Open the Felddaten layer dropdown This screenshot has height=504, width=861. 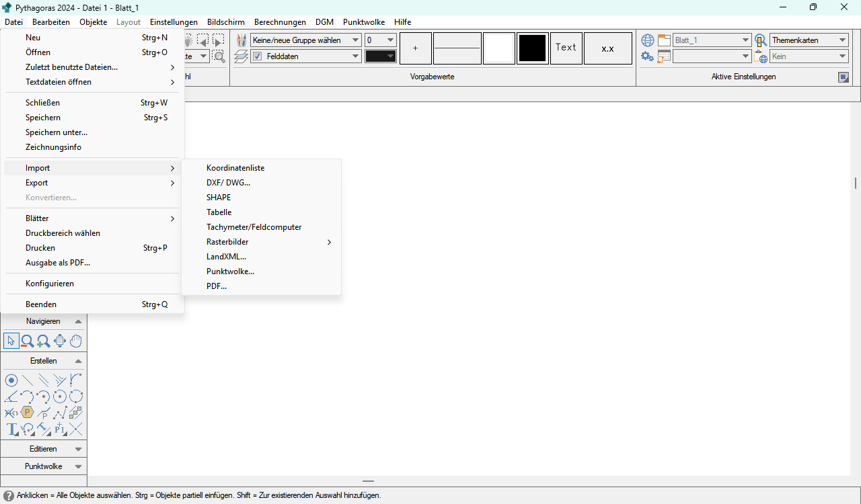click(306, 56)
